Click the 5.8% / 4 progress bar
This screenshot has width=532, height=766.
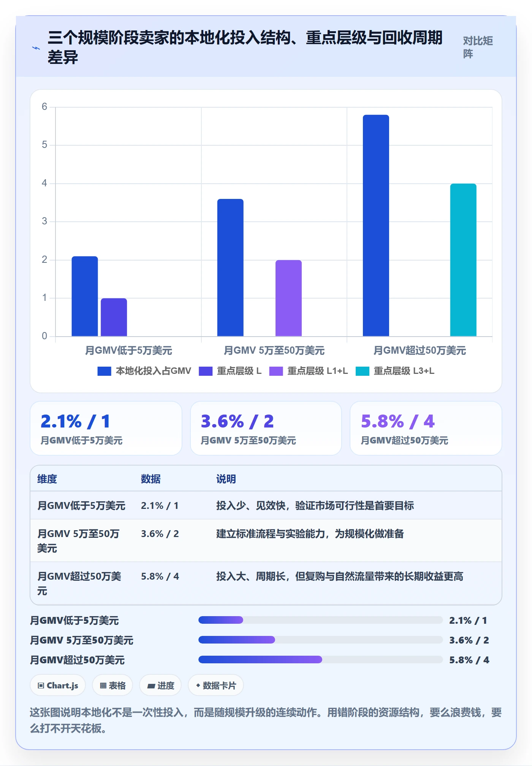(x=320, y=660)
